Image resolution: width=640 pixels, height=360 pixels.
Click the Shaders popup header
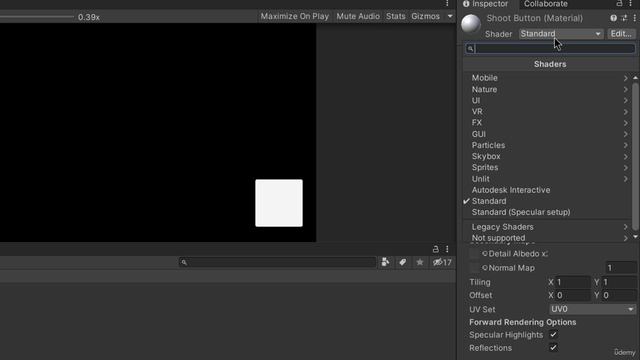coord(550,64)
